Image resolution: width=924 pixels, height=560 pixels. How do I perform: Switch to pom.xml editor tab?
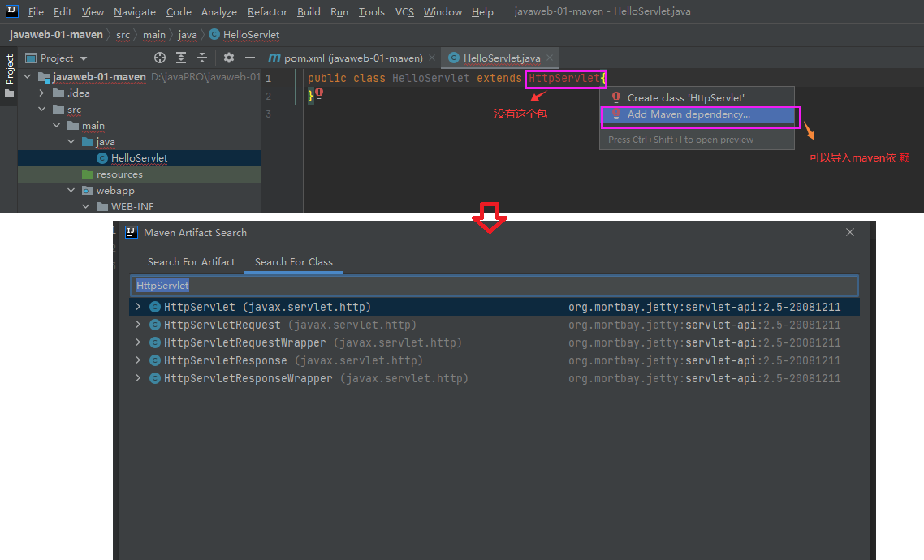point(352,58)
